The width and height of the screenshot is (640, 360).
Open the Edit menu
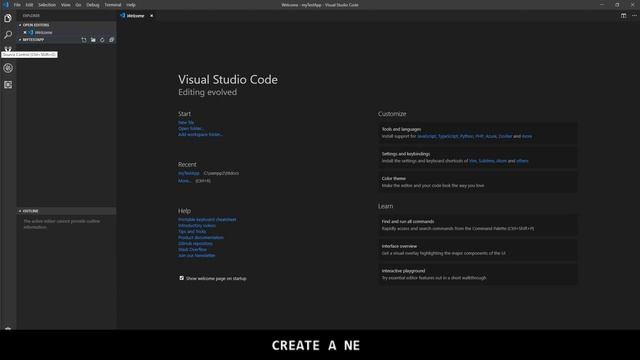29,5
